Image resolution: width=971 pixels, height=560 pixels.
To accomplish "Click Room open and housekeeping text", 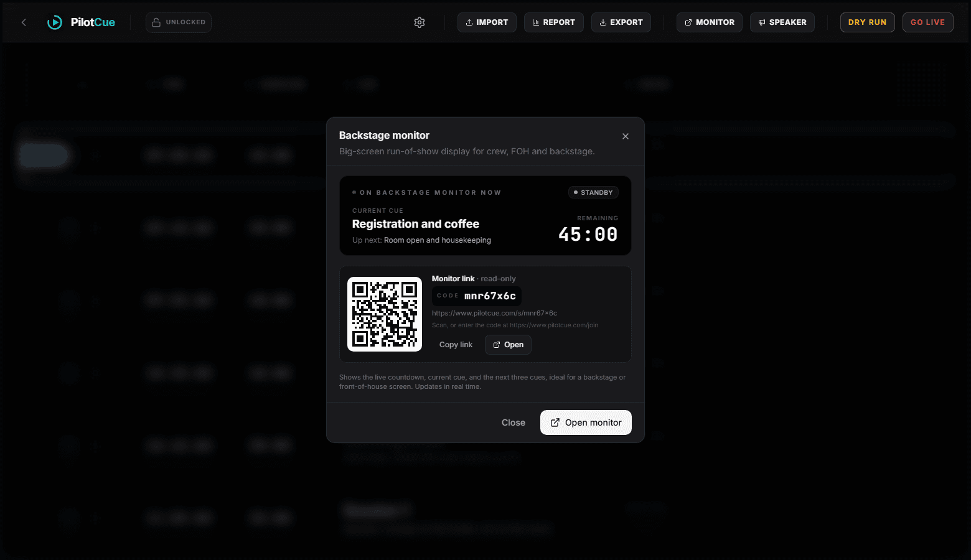I will pos(438,240).
